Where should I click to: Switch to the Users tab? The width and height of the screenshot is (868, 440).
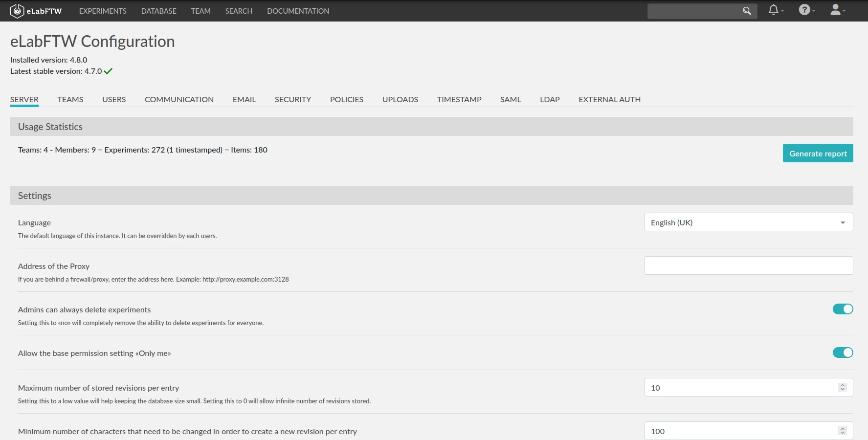click(x=114, y=99)
